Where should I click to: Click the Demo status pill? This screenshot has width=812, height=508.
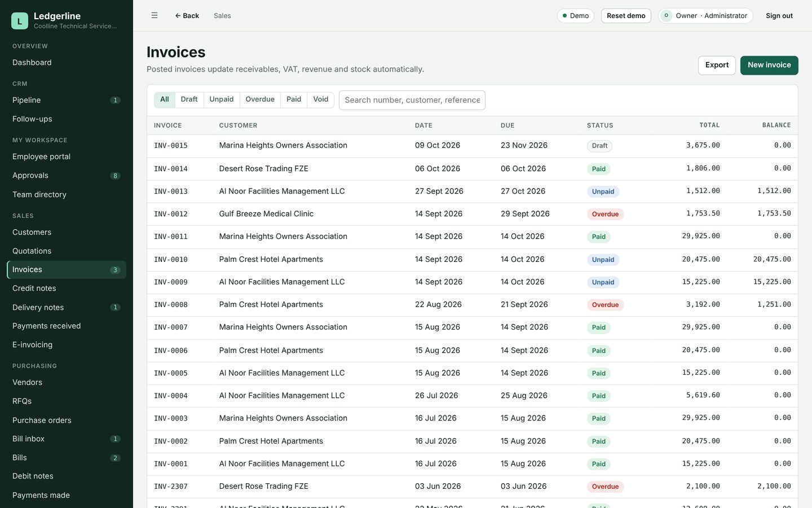[575, 16]
